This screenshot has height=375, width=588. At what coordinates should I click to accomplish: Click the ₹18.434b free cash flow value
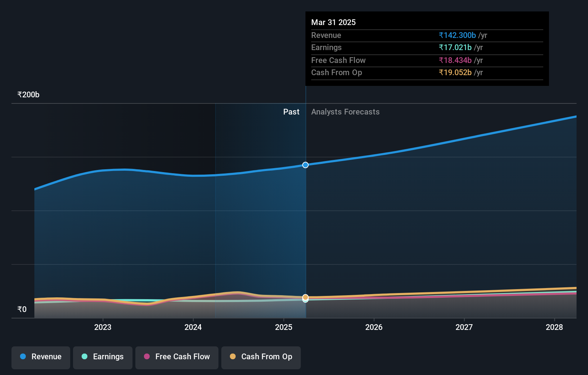coord(455,60)
